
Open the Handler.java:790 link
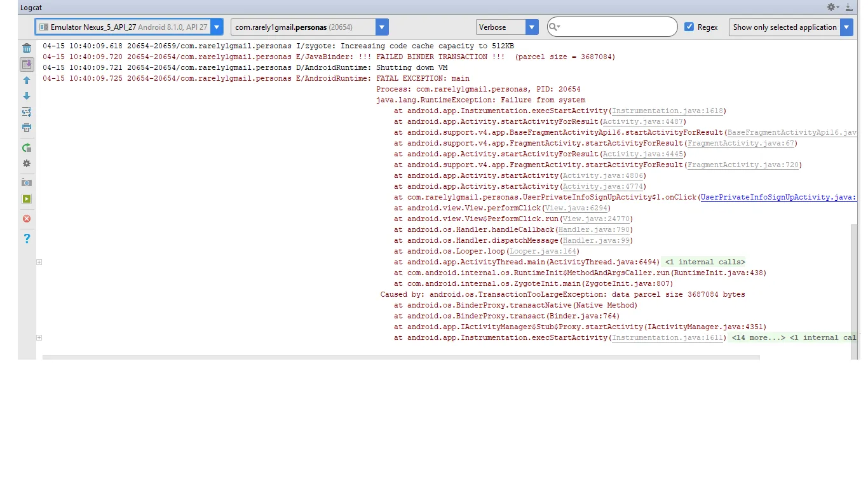click(593, 229)
